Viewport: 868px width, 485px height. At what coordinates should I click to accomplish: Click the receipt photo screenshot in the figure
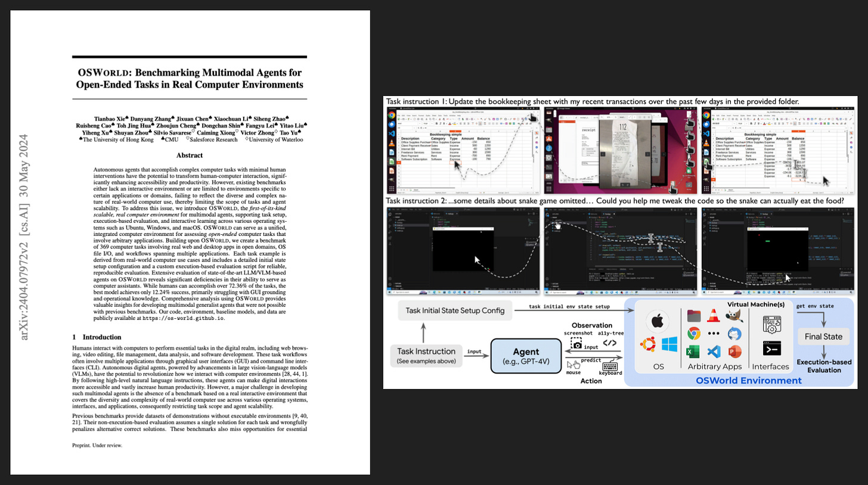click(621, 150)
